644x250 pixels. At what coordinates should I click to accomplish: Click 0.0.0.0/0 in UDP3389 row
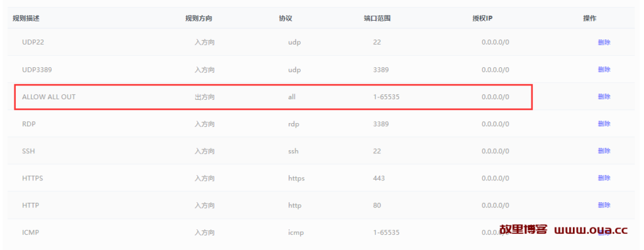[x=496, y=70]
